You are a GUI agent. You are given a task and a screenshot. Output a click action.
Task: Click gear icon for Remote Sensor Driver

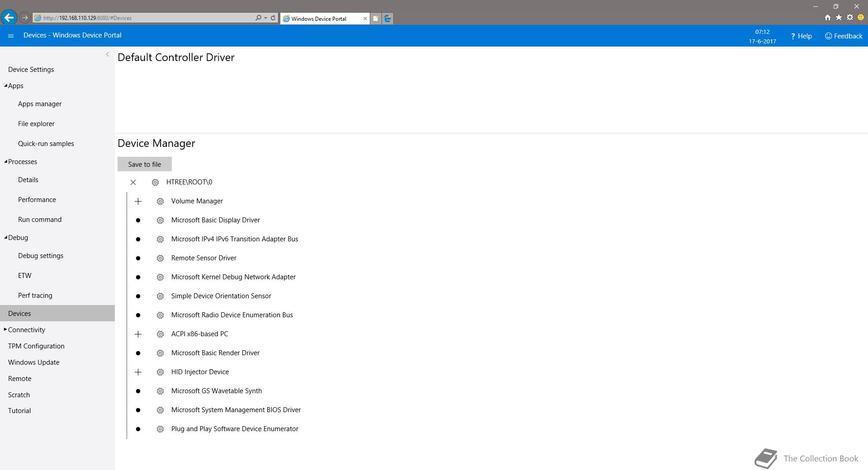160,258
